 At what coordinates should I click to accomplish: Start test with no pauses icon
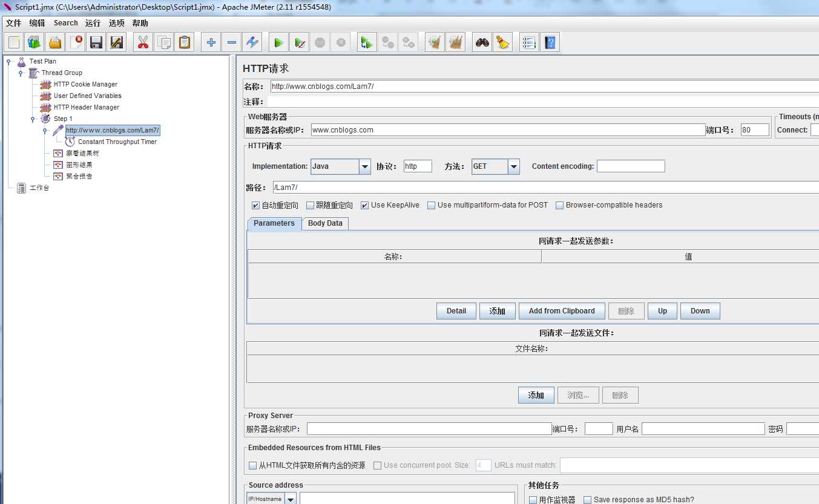click(x=299, y=42)
